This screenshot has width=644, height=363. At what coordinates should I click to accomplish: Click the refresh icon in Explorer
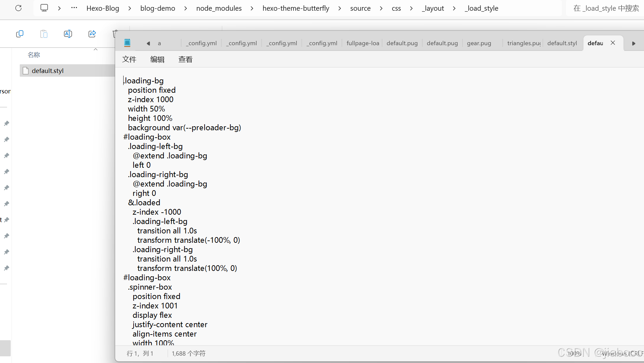click(18, 8)
